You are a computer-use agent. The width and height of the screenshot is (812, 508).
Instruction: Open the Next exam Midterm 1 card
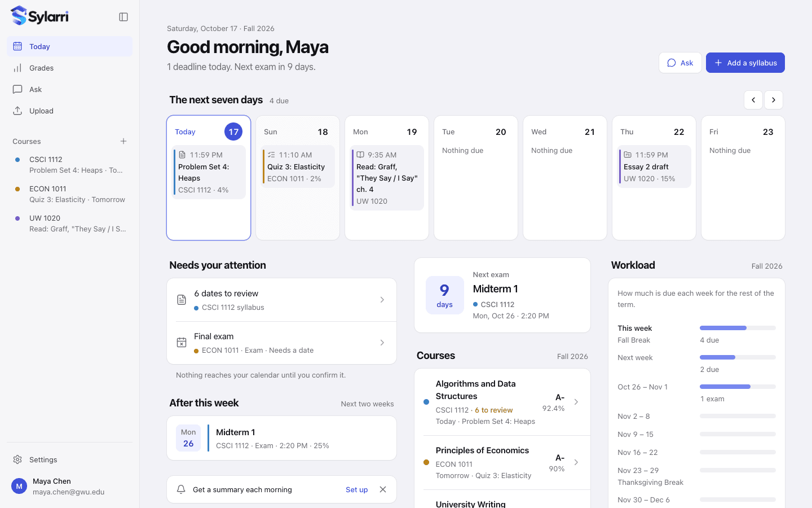coord(502,295)
